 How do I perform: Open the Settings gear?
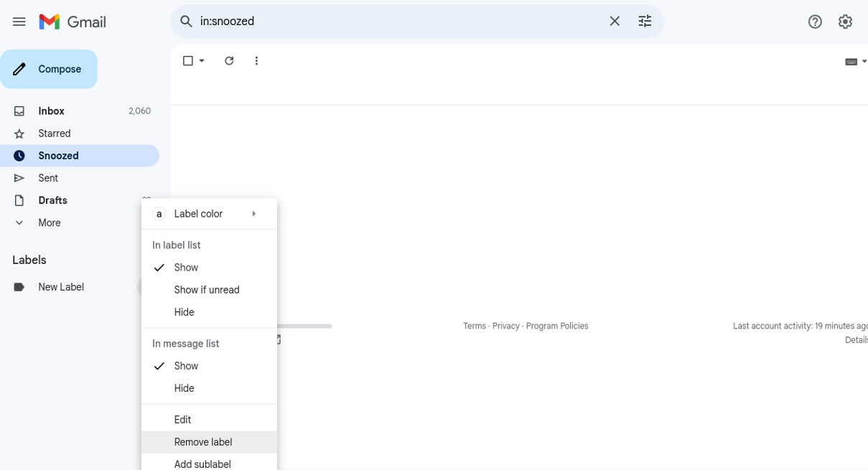[845, 21]
